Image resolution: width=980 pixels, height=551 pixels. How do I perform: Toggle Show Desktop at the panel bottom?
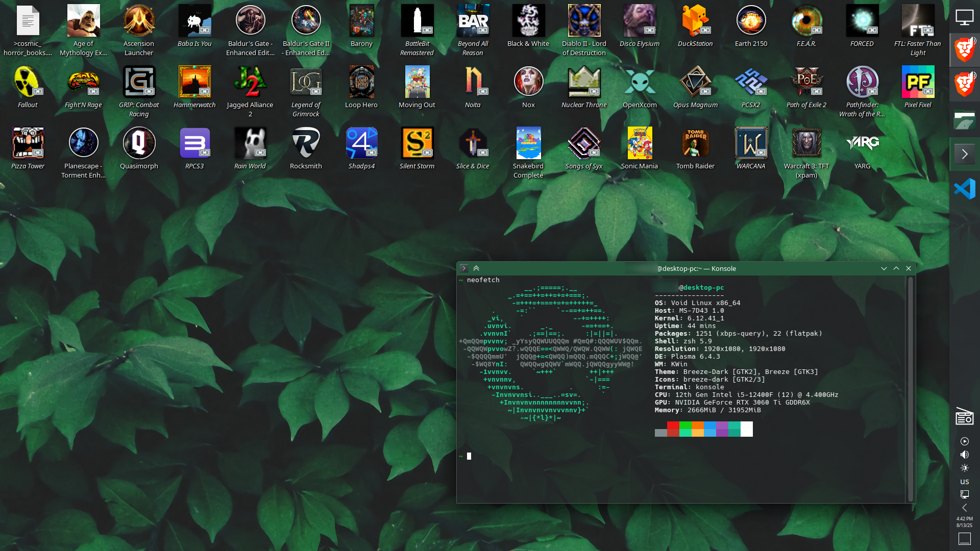click(964, 539)
